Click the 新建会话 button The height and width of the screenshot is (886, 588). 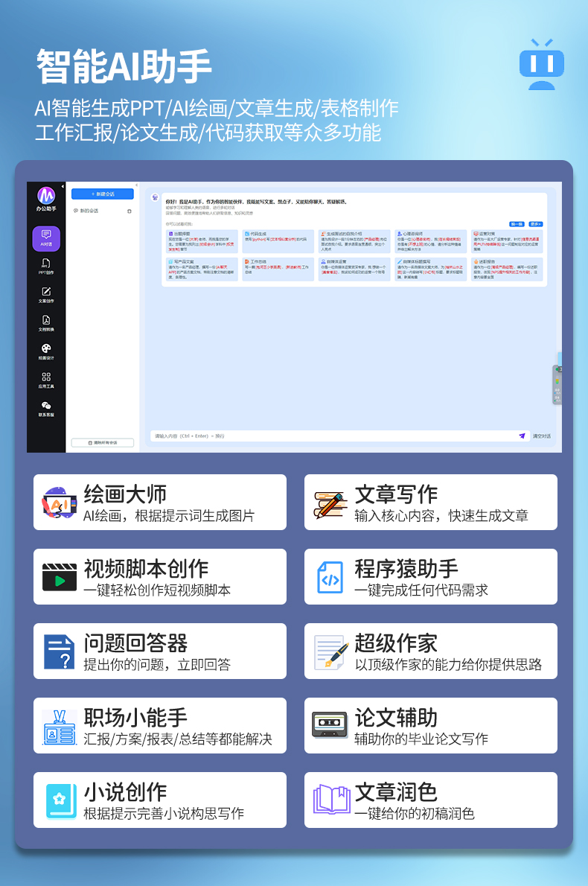click(103, 194)
